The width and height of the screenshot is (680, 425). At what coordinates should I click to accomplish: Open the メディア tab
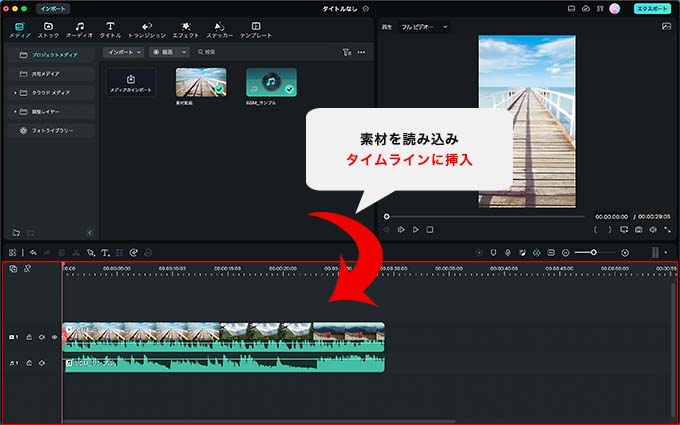pos(20,30)
